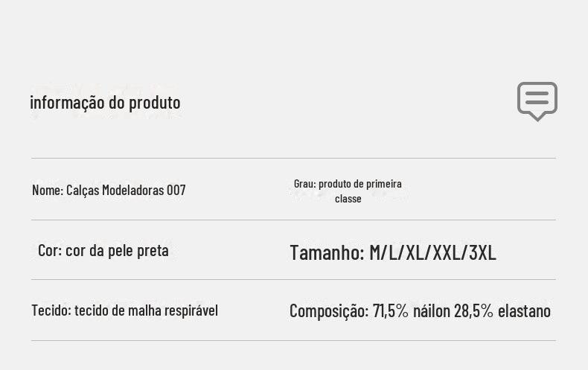This screenshot has width=588, height=370.
Task: Click the "produto de primeira" grade text
Action: pyautogui.click(x=360, y=184)
